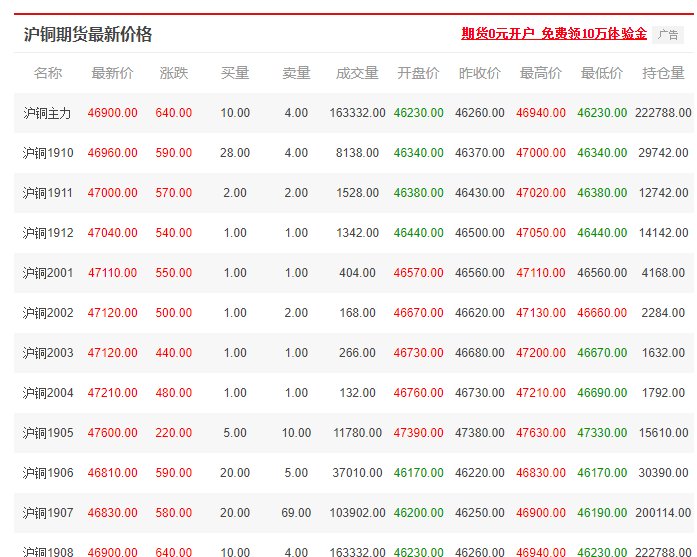Select the 沪铜2001 row name
697x557 pixels.
coord(48,273)
